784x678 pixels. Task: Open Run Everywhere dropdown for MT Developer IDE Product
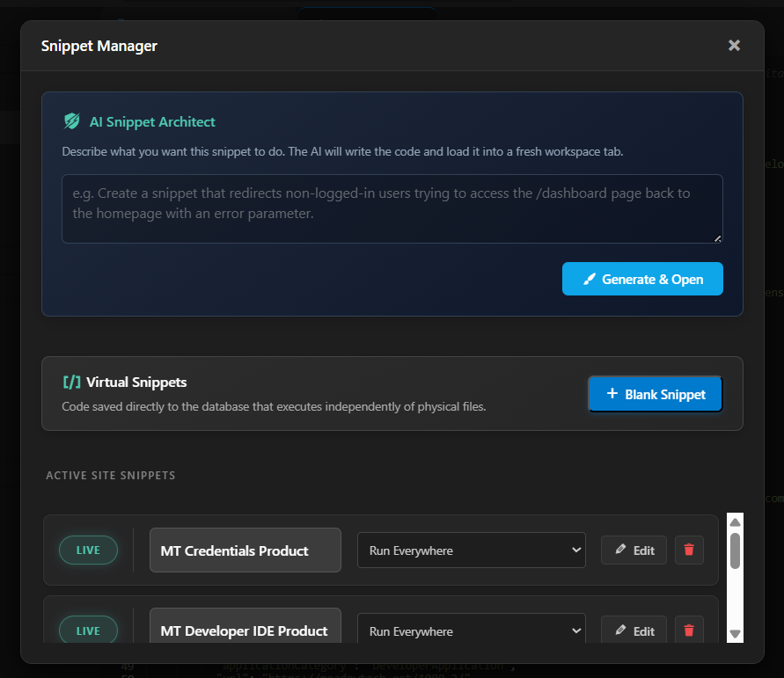click(471, 629)
